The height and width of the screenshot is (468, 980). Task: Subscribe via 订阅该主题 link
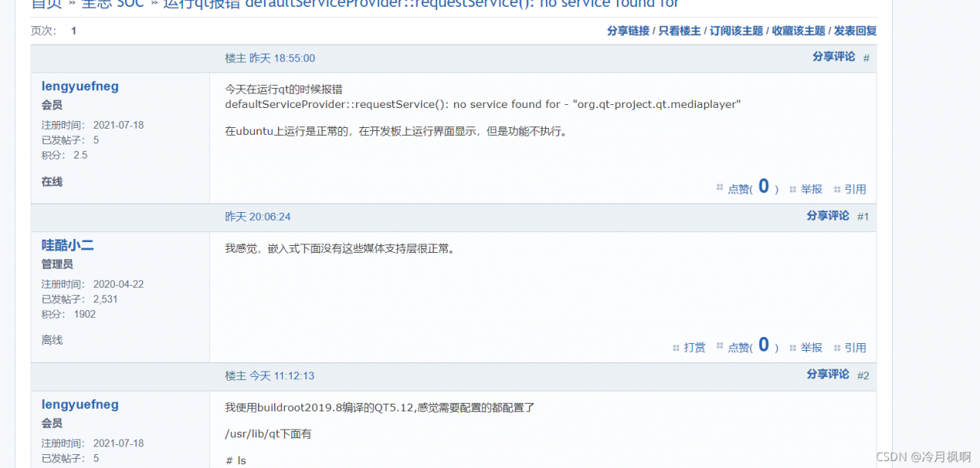point(737,31)
